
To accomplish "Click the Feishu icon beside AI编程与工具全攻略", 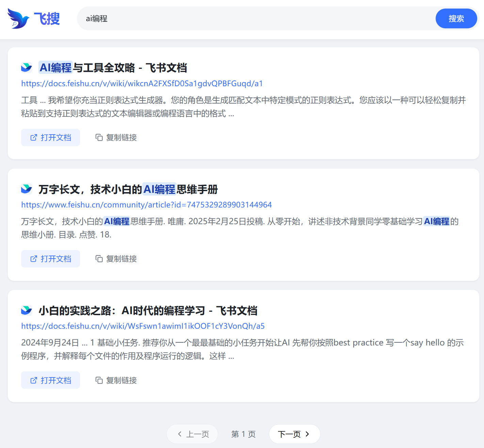I will click(27, 67).
